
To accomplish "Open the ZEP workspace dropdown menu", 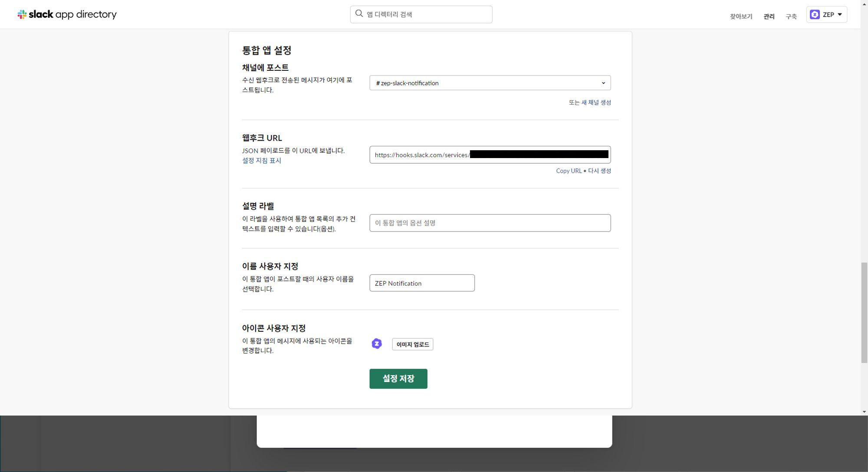I will pos(839,14).
